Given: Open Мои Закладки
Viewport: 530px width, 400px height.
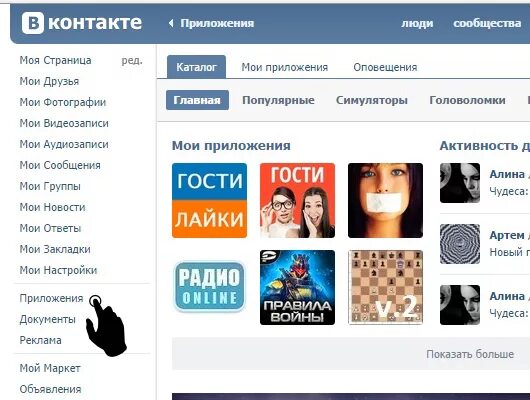Looking at the screenshot, I should [55, 249].
